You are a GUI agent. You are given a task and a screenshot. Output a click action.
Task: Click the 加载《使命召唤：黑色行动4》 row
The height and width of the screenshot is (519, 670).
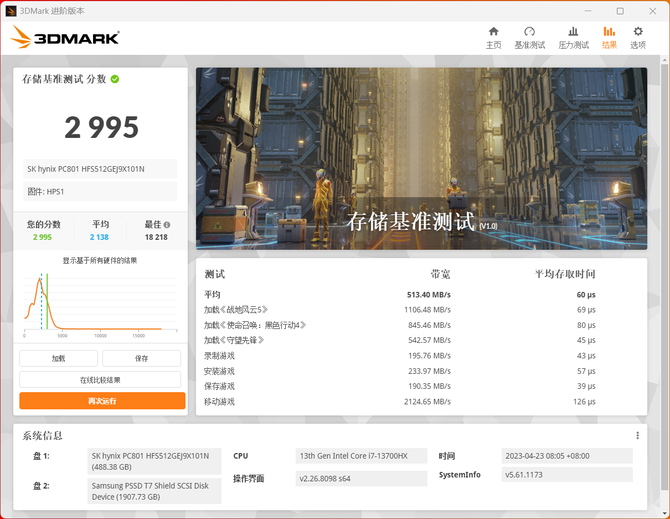(x=400, y=325)
